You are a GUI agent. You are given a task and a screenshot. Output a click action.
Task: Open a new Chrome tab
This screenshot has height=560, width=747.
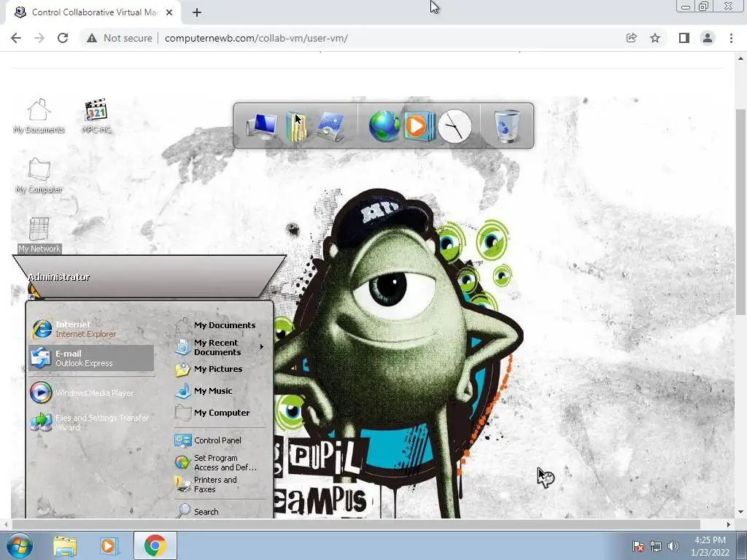tap(197, 12)
